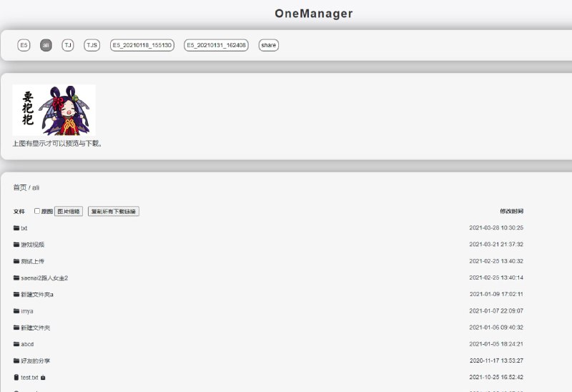The height and width of the screenshot is (392, 572).
Task: Click the OneManager site title
Action: 314,14
